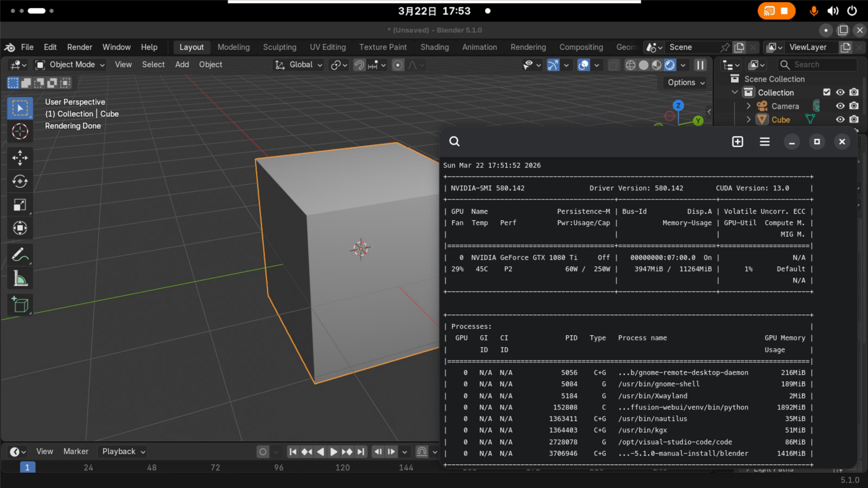Open the Render menu
This screenshot has width=868, height=488.
[x=79, y=47]
